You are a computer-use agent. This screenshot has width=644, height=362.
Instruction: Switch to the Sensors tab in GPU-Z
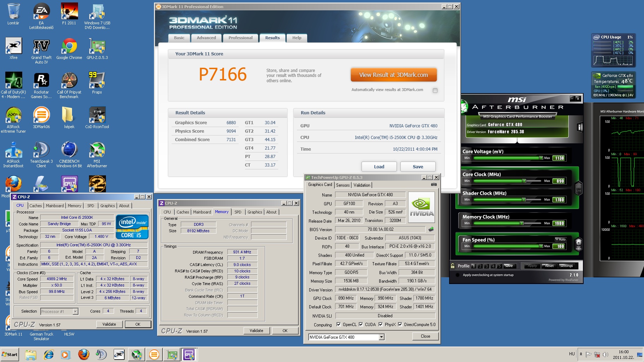tap(343, 185)
